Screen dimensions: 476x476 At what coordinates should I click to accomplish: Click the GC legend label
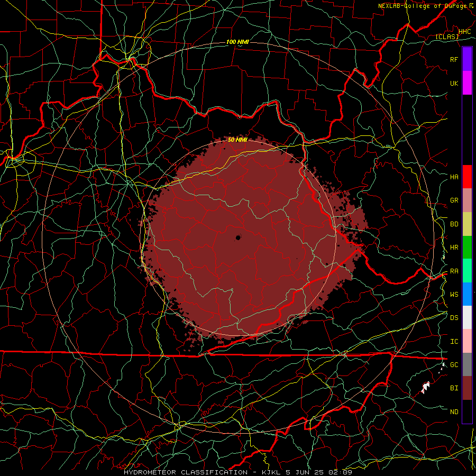454,364
